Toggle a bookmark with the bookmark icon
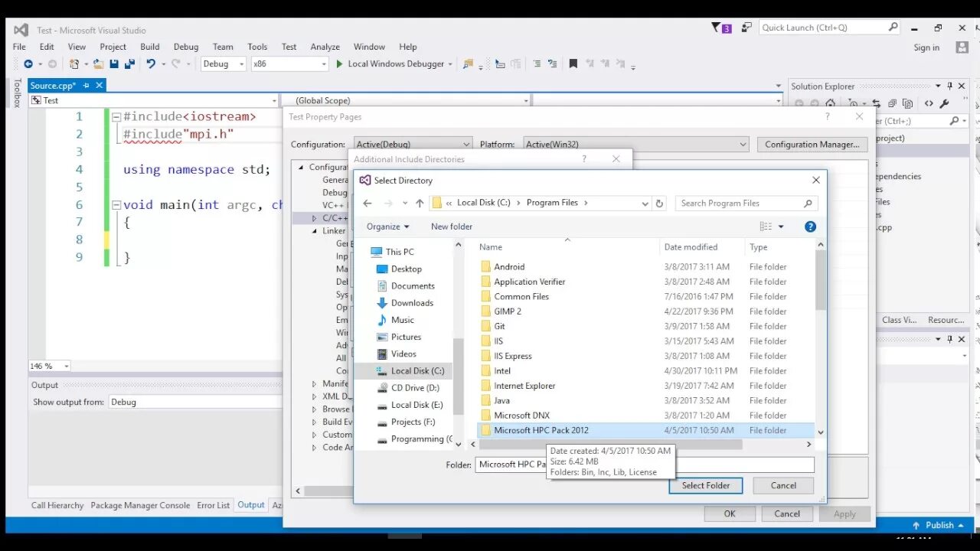Screen dimensions: 980x551 click(573, 64)
